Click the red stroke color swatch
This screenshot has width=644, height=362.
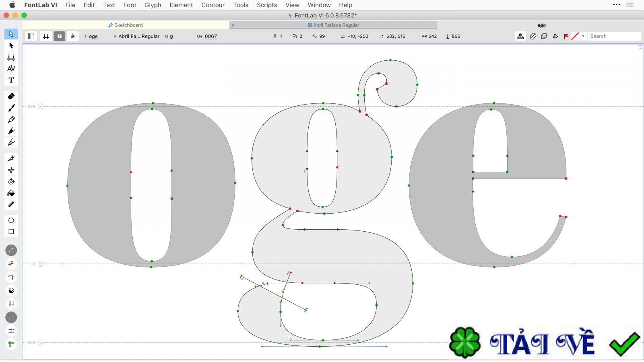pos(575,36)
